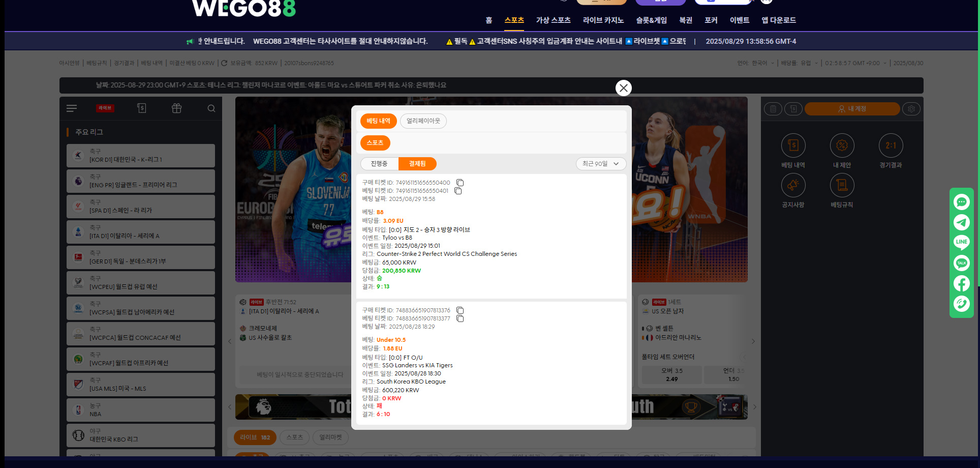Open the settings gear in right panel
980x468 pixels.
tap(911, 109)
